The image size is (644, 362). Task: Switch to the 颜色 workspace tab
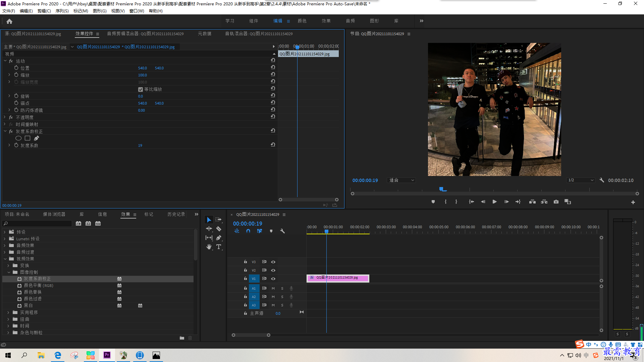[302, 21]
